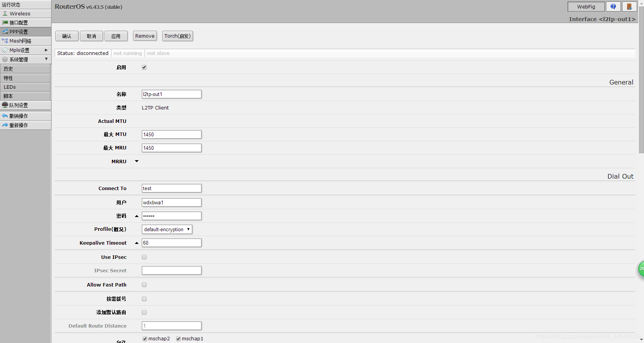Click the 'not running' status text
The width and height of the screenshot is (644, 343).
click(x=128, y=53)
